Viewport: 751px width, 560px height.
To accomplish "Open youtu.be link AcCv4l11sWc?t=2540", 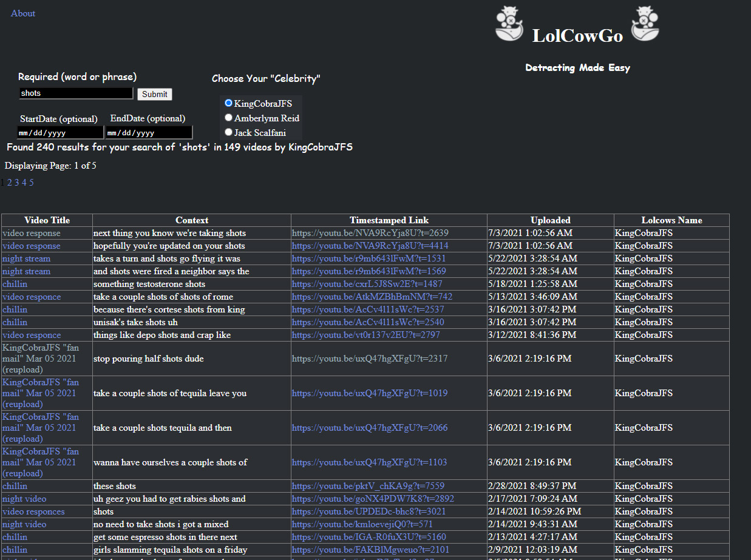I will coord(368,322).
